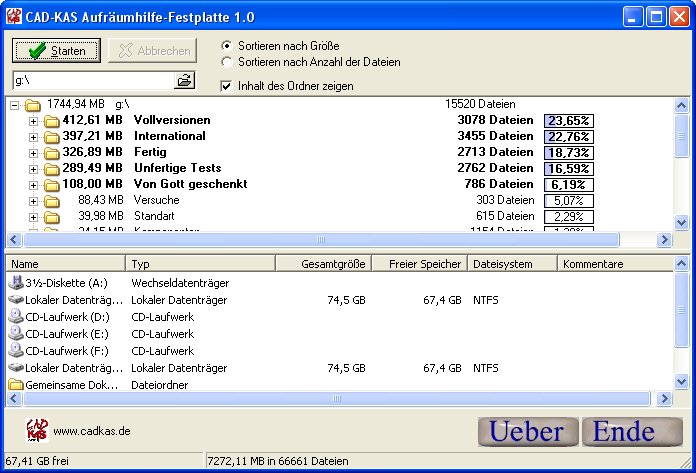
Task: Select Sortieren nach Größe radio button
Action: tap(226, 46)
